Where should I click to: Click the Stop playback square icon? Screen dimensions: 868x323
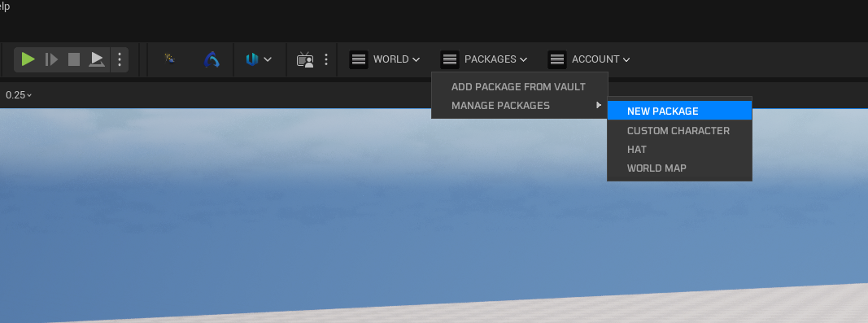point(74,59)
